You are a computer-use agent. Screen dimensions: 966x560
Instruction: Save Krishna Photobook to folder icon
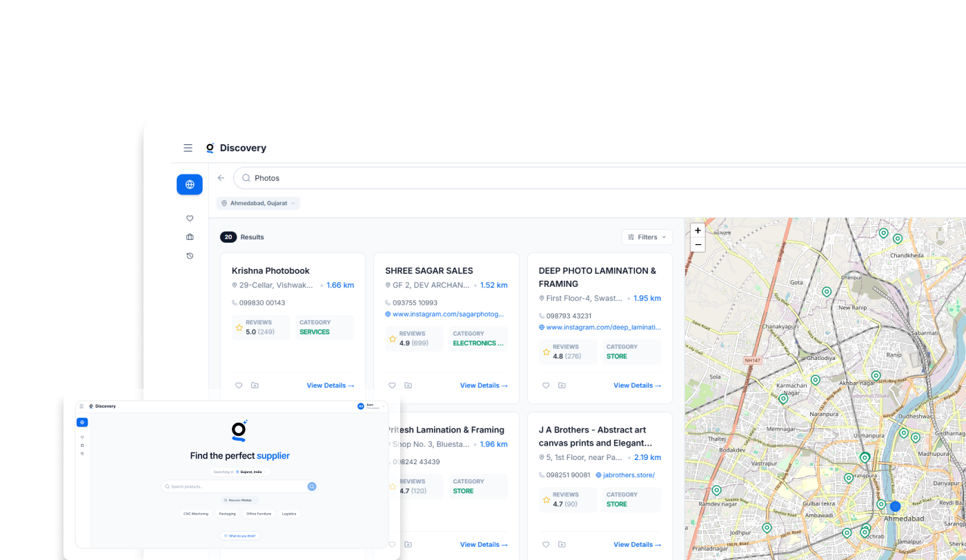click(x=255, y=386)
